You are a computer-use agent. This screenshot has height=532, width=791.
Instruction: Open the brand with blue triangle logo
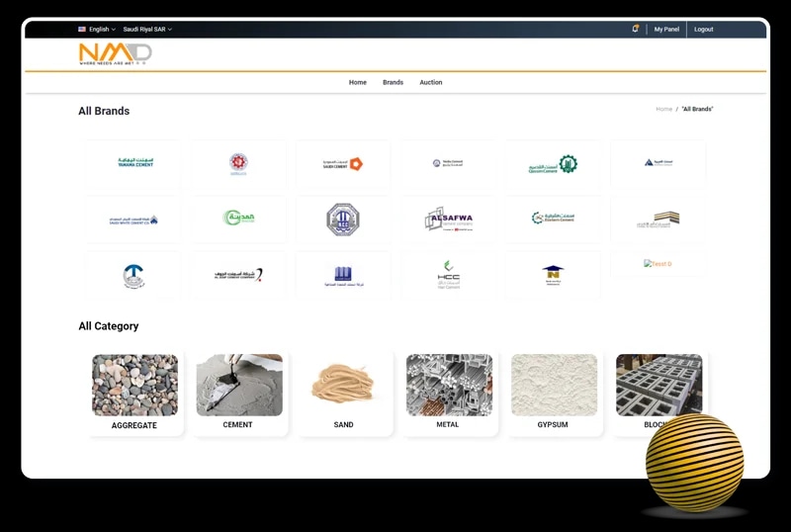click(x=659, y=162)
